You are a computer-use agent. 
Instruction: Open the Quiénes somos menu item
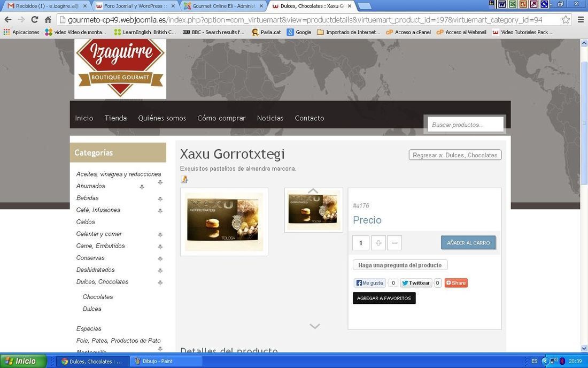[x=162, y=118]
